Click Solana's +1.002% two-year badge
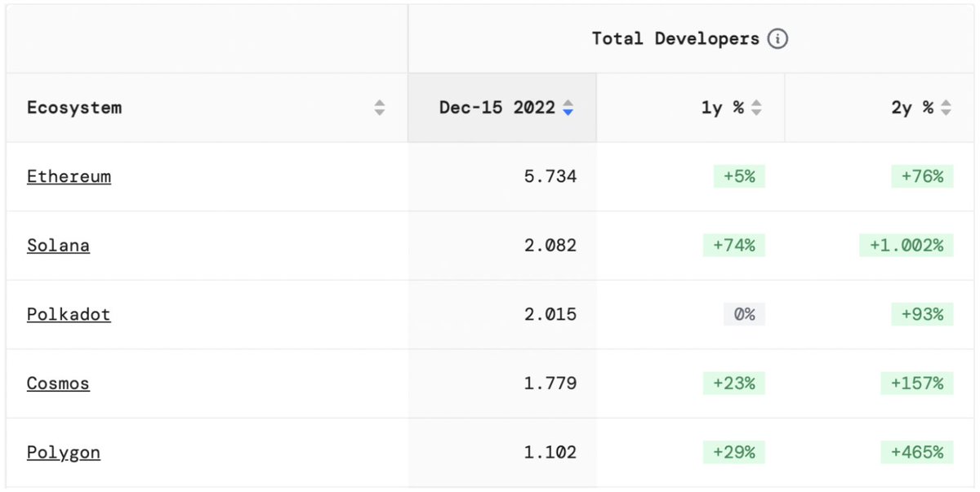 click(x=906, y=245)
